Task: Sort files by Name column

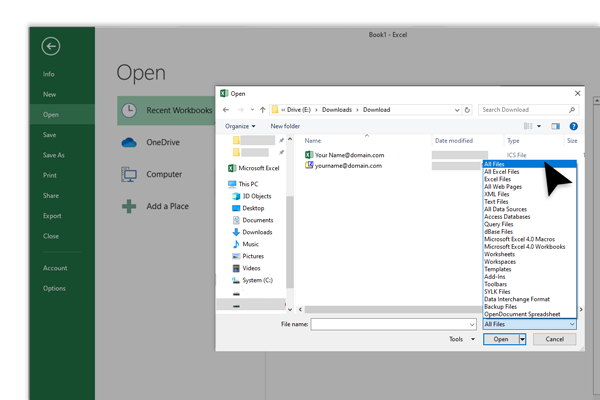Action: pyautogui.click(x=313, y=140)
